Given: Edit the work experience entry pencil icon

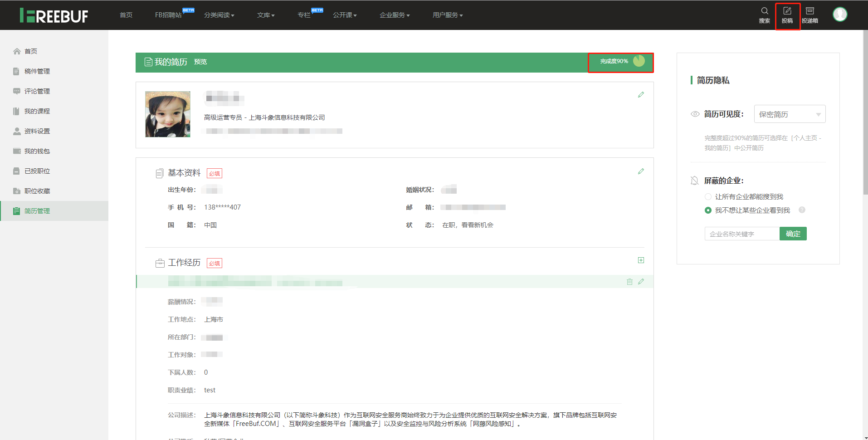Looking at the screenshot, I should pyautogui.click(x=641, y=282).
